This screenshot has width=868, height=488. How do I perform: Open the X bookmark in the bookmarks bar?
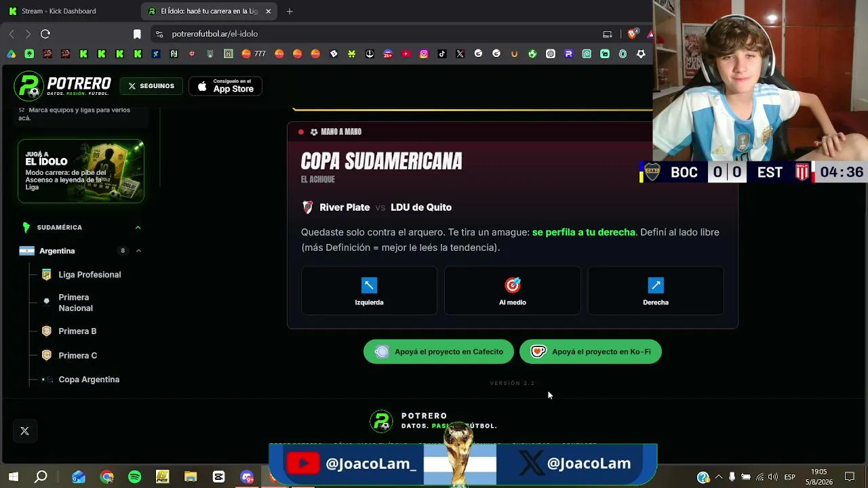click(460, 54)
